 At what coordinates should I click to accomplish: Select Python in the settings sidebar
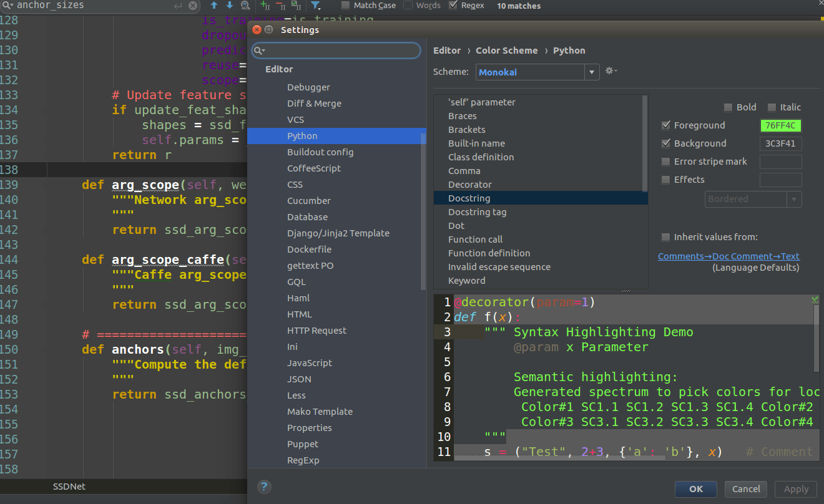[302, 135]
